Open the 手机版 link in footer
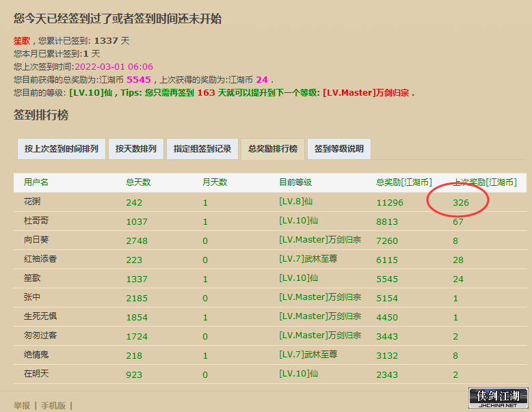This screenshot has width=532, height=412. coord(53,406)
